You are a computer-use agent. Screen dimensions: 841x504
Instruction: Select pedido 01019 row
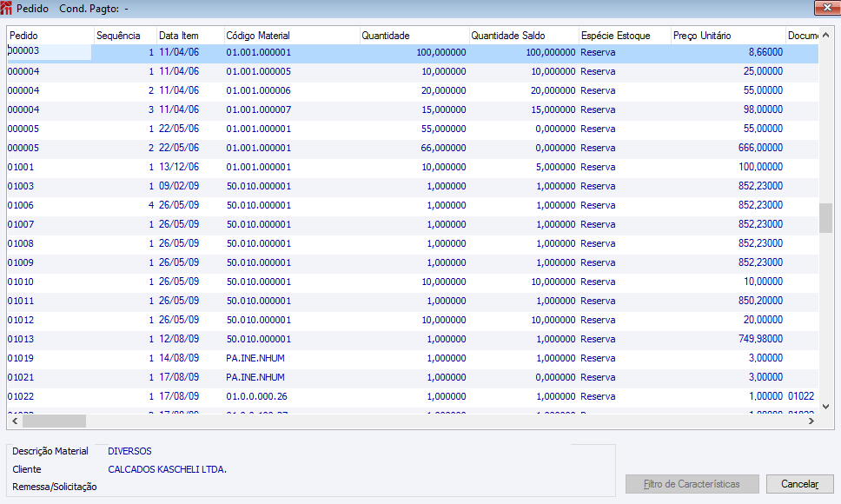(x=413, y=358)
